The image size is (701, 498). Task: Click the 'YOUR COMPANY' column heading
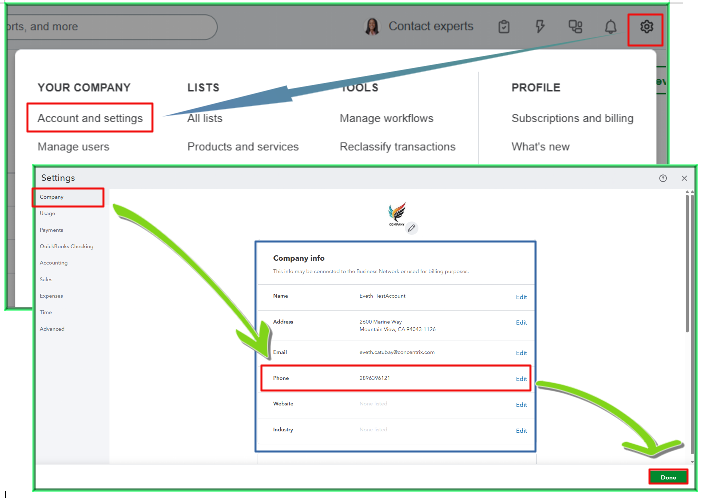pos(84,87)
